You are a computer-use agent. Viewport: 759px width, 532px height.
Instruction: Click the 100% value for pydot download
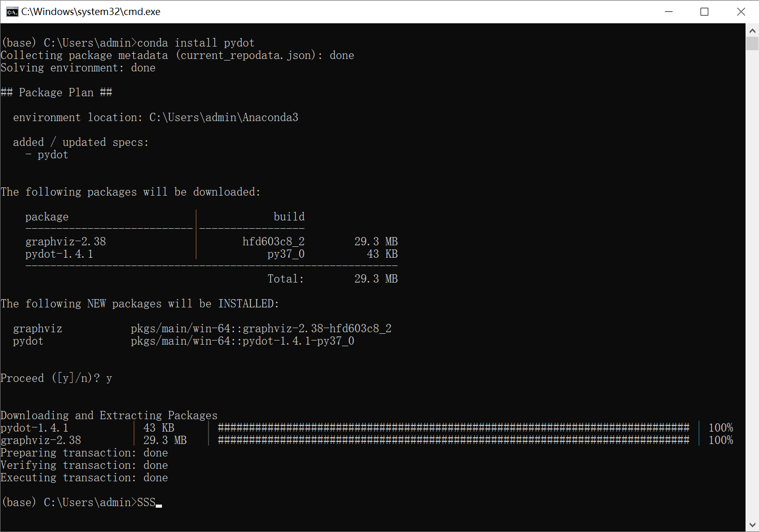coord(721,428)
